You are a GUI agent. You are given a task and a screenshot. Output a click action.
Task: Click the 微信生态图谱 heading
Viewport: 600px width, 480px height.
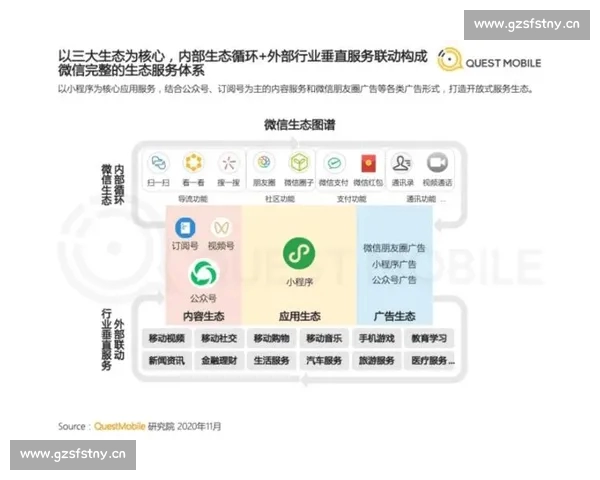pyautogui.click(x=300, y=125)
